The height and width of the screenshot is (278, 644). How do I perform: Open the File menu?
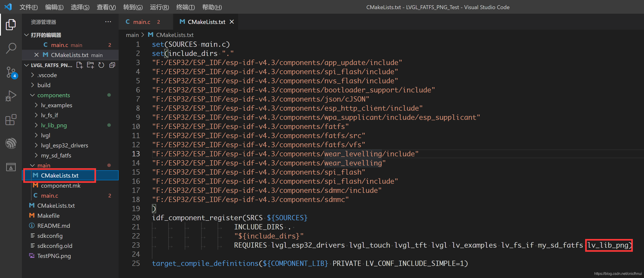pyautogui.click(x=29, y=7)
